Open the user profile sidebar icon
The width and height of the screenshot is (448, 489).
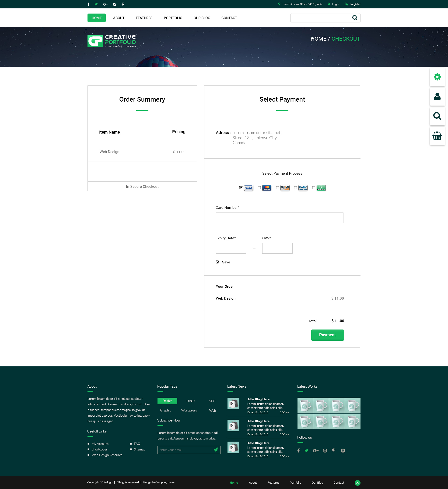(x=437, y=96)
